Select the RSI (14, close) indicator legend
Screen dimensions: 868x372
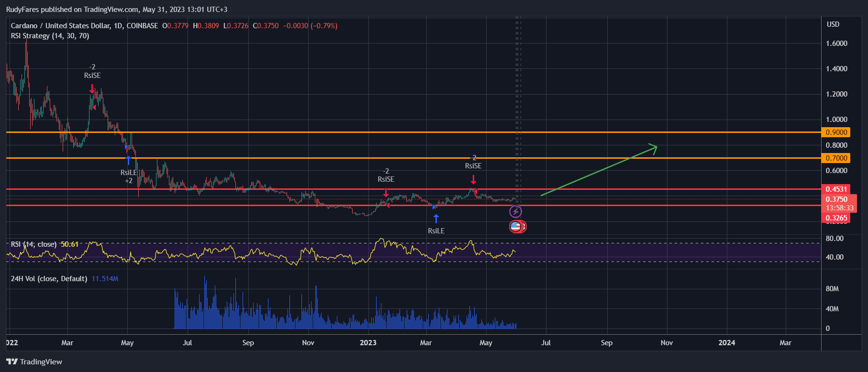[x=33, y=244]
